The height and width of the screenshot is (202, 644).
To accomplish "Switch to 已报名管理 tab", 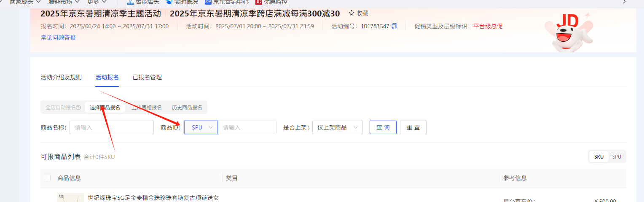I will click(147, 77).
